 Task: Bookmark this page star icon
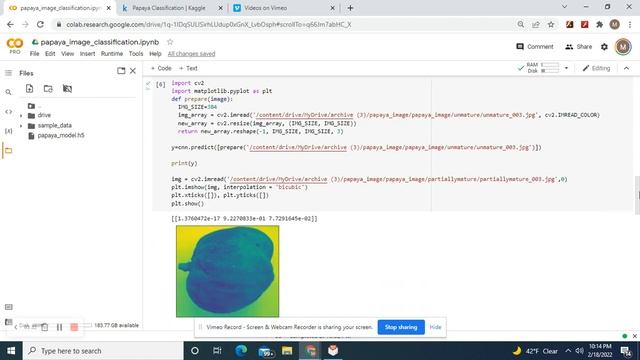[x=551, y=24]
